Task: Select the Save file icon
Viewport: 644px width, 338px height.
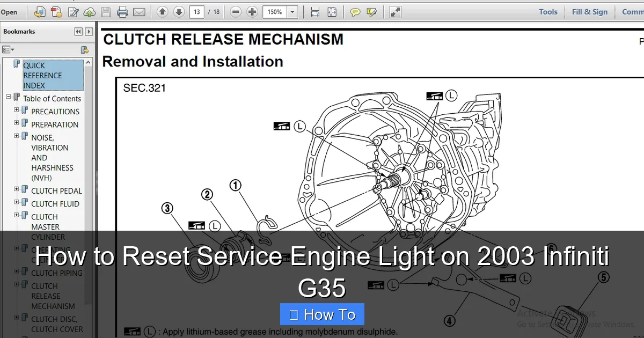Action: tap(106, 12)
